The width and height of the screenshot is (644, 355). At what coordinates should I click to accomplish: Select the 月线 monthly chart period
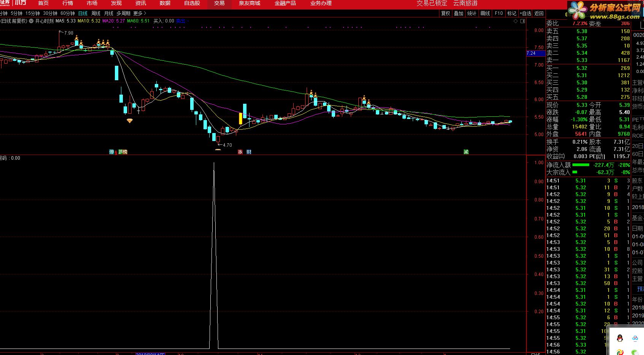[x=109, y=13]
